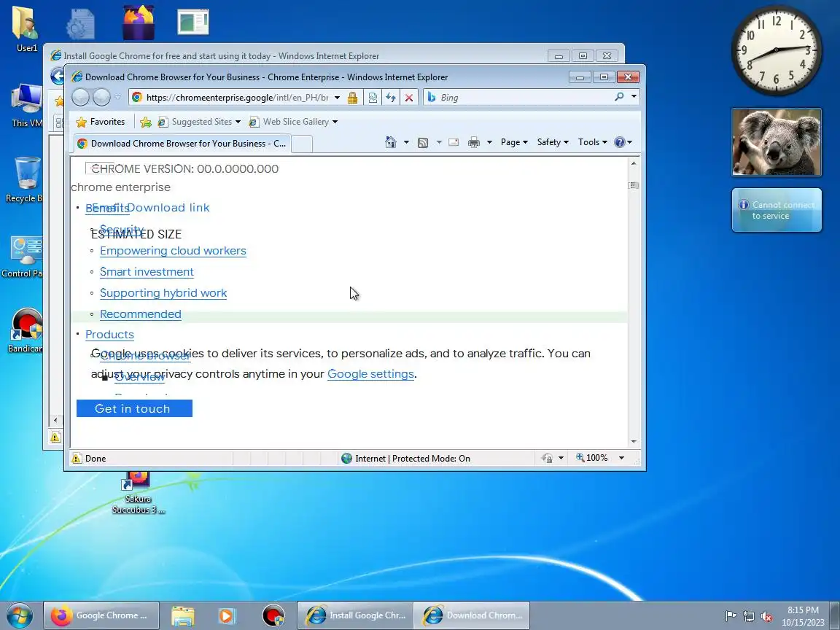840x630 pixels.
Task: Open the Recommended link
Action: coord(140,314)
